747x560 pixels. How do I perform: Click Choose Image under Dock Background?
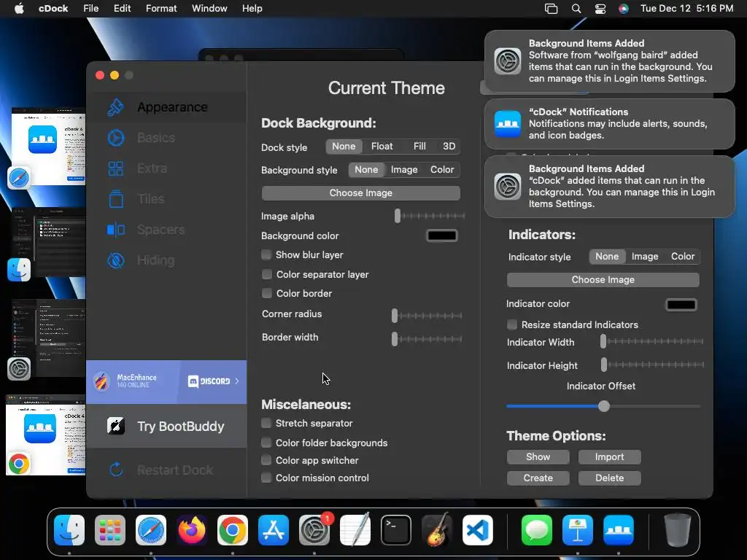pyautogui.click(x=360, y=192)
